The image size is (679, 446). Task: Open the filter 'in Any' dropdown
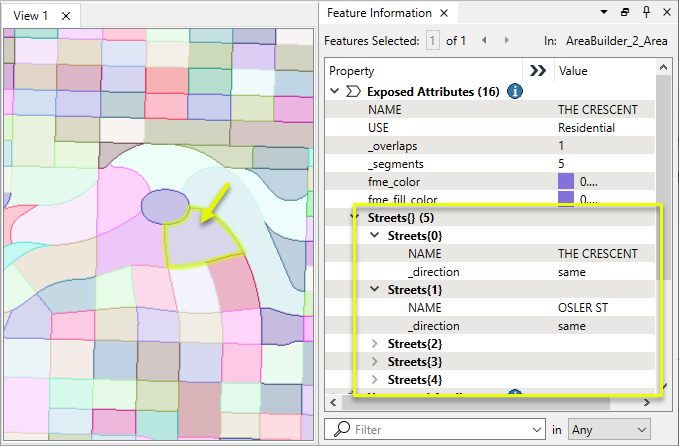[609, 429]
